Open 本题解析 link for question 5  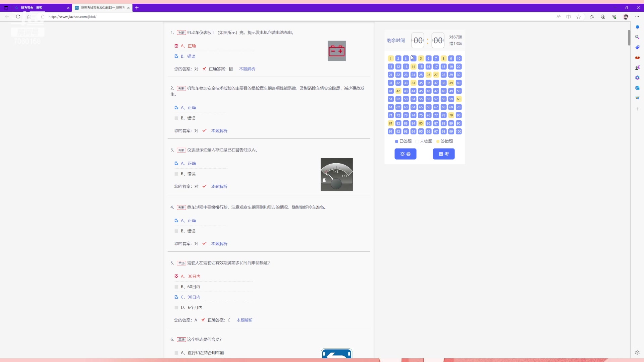coord(245,320)
